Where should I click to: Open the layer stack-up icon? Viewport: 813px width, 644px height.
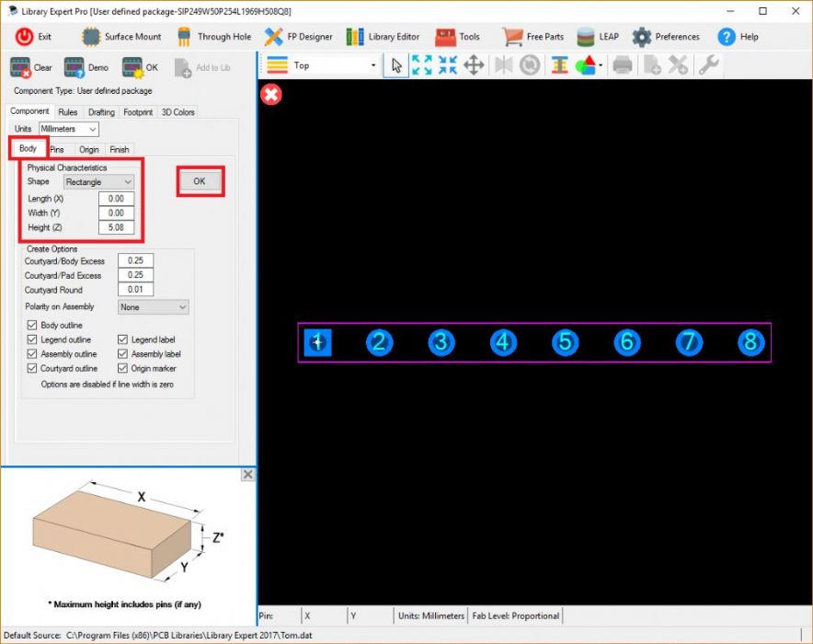pyautogui.click(x=559, y=65)
